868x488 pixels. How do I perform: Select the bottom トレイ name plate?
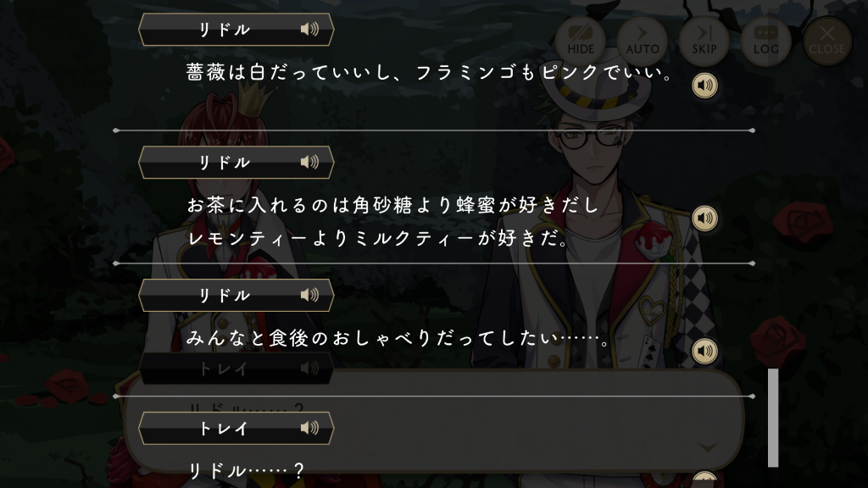coord(236,428)
